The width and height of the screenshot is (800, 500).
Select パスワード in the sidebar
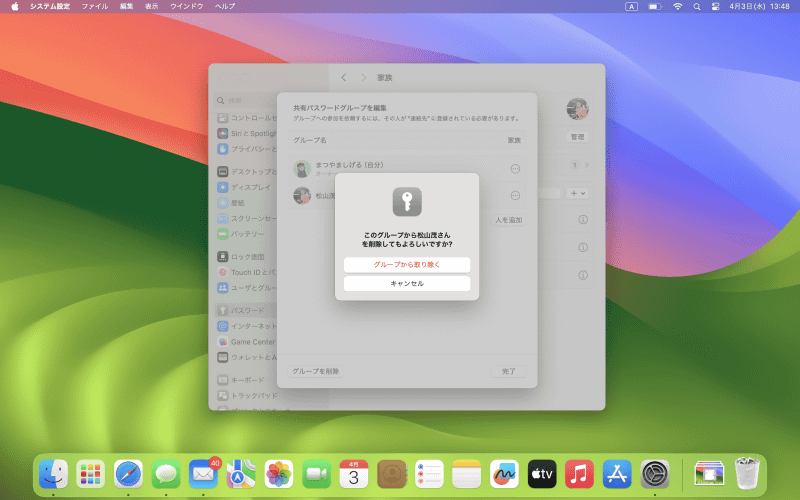[247, 310]
